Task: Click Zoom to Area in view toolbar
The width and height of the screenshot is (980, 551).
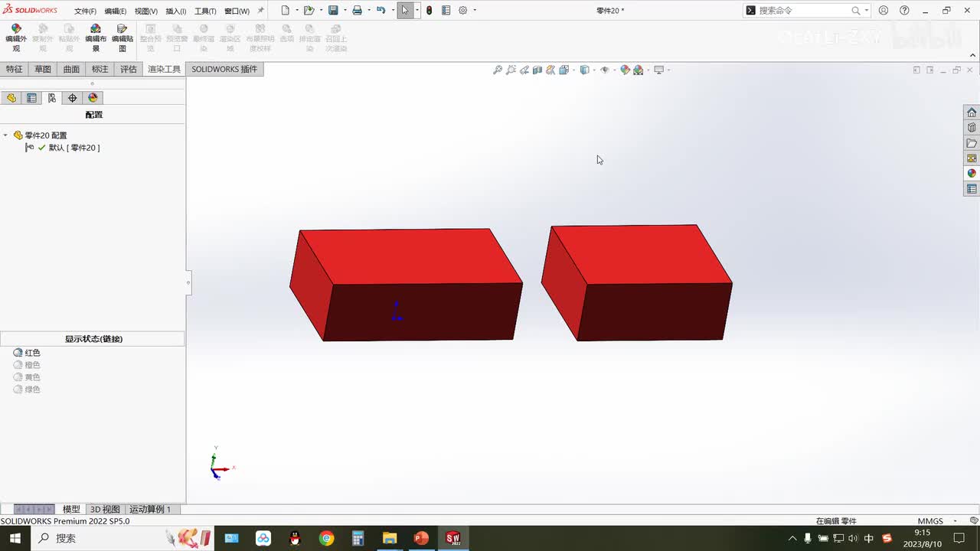Action: pos(511,70)
